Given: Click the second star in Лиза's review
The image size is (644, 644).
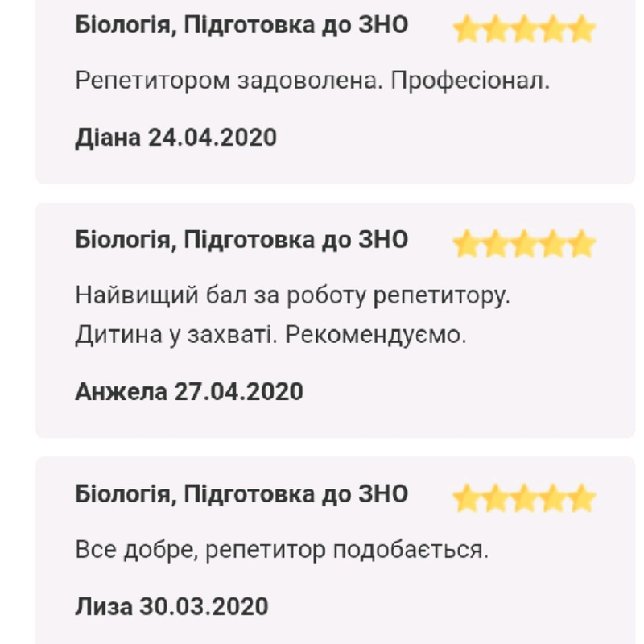Looking at the screenshot, I should [x=495, y=498].
